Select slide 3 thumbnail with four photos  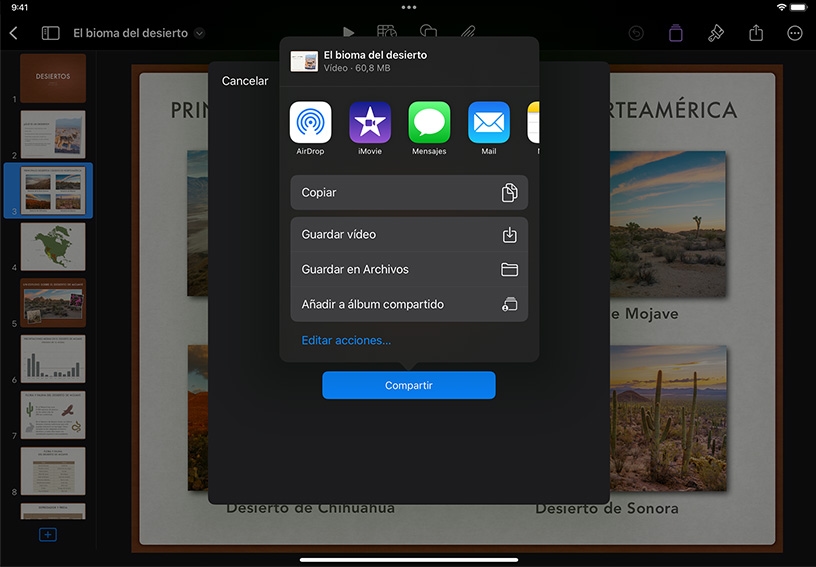pos(53,190)
